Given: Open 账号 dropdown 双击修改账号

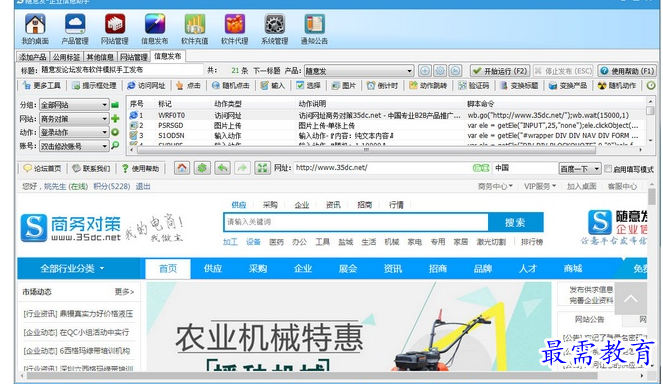Looking at the screenshot, I should (74, 146).
